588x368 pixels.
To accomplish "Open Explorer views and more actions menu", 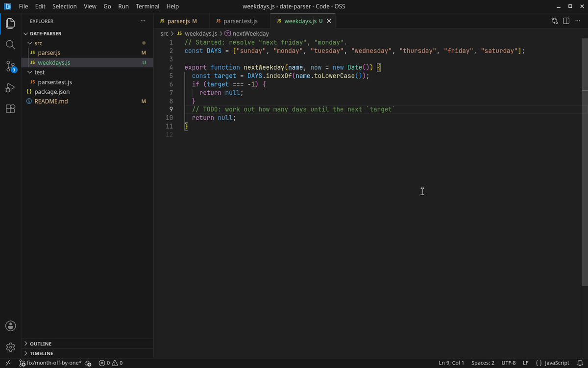I will pyautogui.click(x=143, y=21).
